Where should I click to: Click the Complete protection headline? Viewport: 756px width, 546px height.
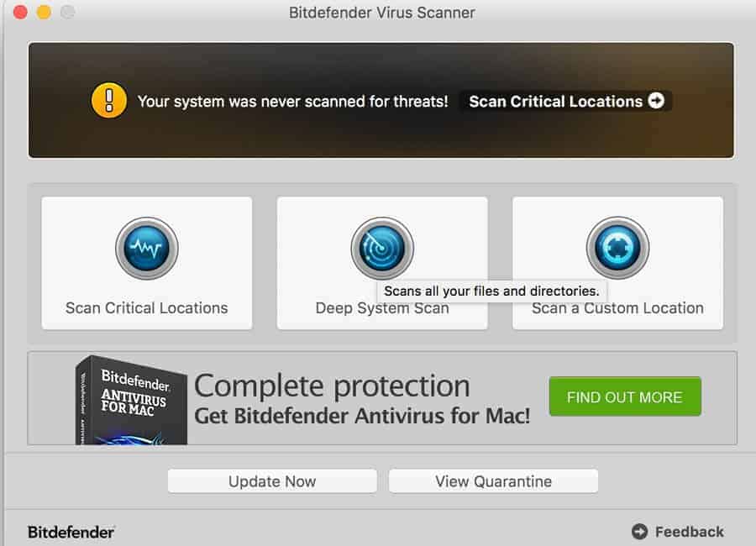point(332,386)
